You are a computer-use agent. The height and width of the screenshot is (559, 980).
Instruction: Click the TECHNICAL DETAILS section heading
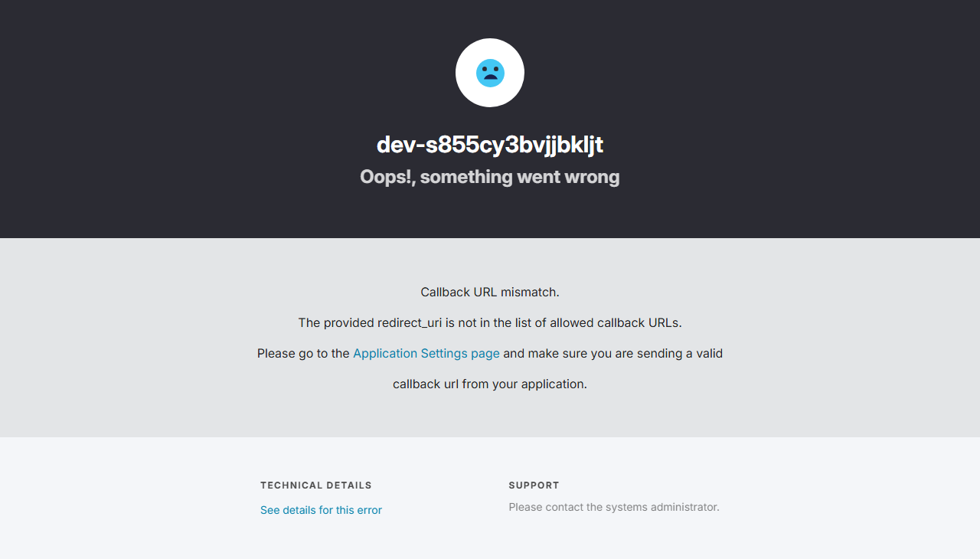(x=316, y=485)
